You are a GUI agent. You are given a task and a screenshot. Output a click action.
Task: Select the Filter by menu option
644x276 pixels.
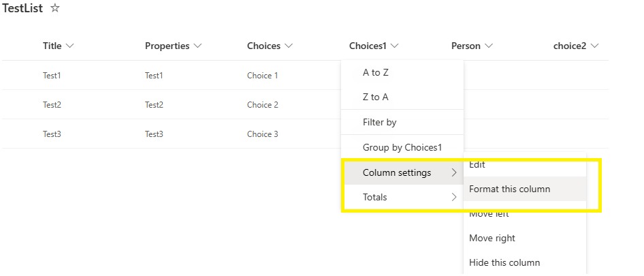point(380,123)
